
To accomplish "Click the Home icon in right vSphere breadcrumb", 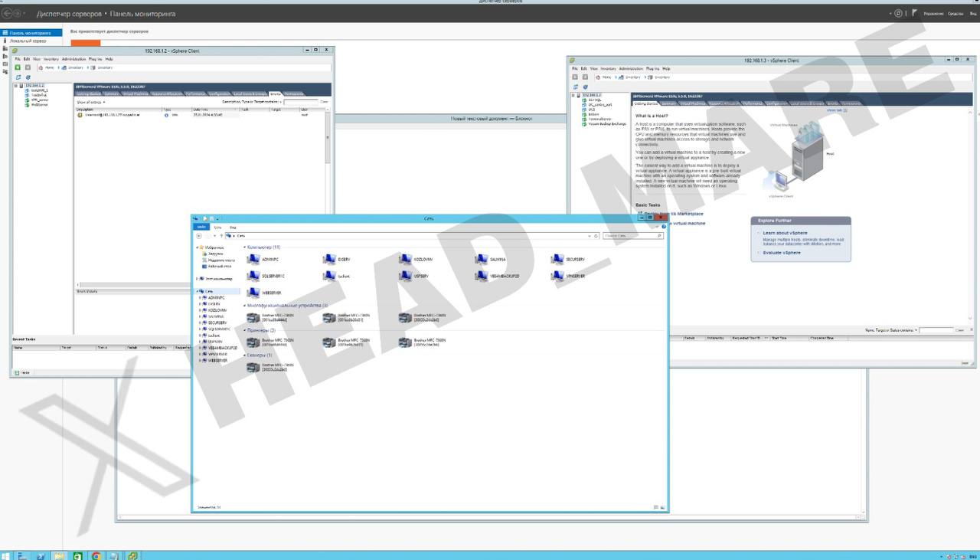I will click(x=597, y=77).
